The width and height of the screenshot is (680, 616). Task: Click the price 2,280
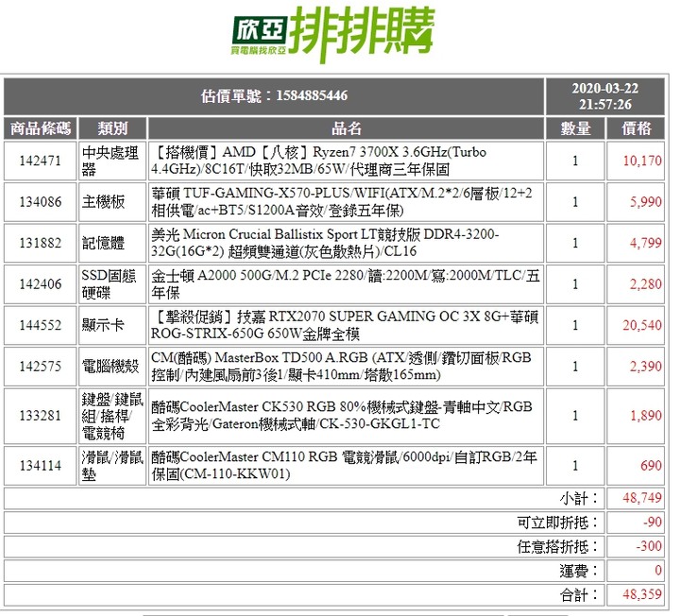646,284
